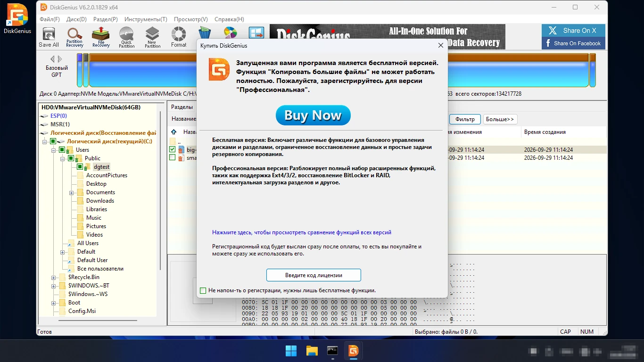Open the version comparison link
644x362 pixels.
302,232
